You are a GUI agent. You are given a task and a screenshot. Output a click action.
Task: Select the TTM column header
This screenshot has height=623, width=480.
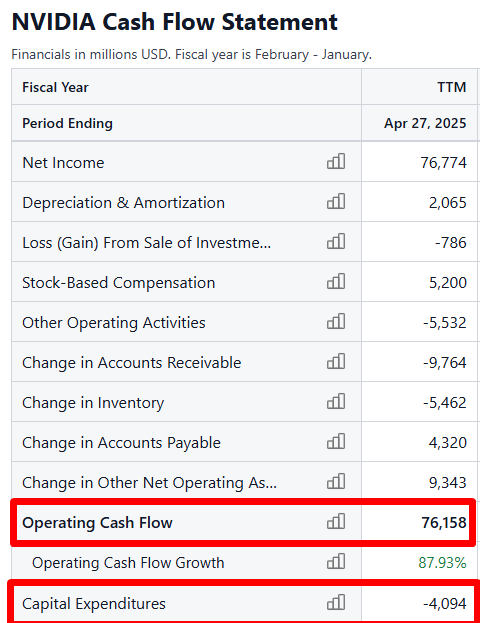pyautogui.click(x=420, y=87)
